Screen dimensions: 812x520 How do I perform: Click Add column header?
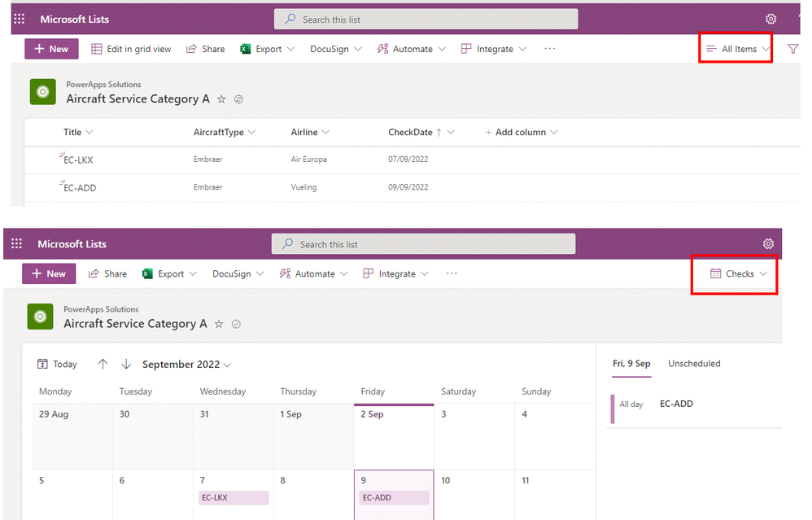pos(521,132)
